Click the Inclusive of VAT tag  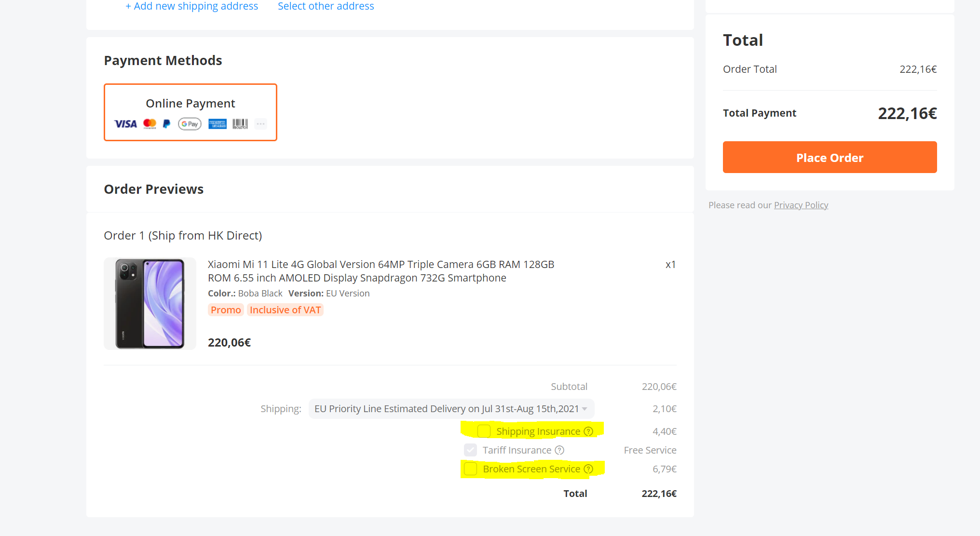click(285, 310)
